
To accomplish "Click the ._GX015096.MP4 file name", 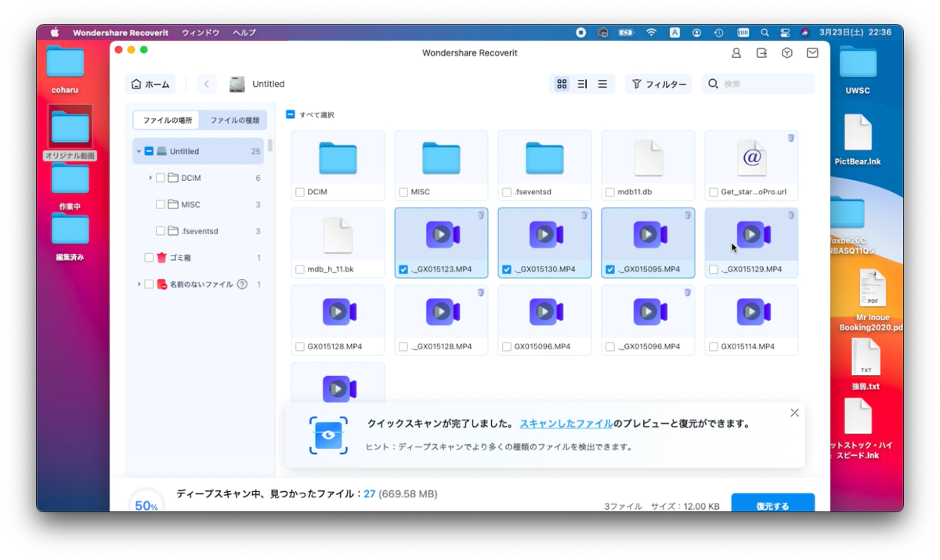I will click(x=649, y=346).
